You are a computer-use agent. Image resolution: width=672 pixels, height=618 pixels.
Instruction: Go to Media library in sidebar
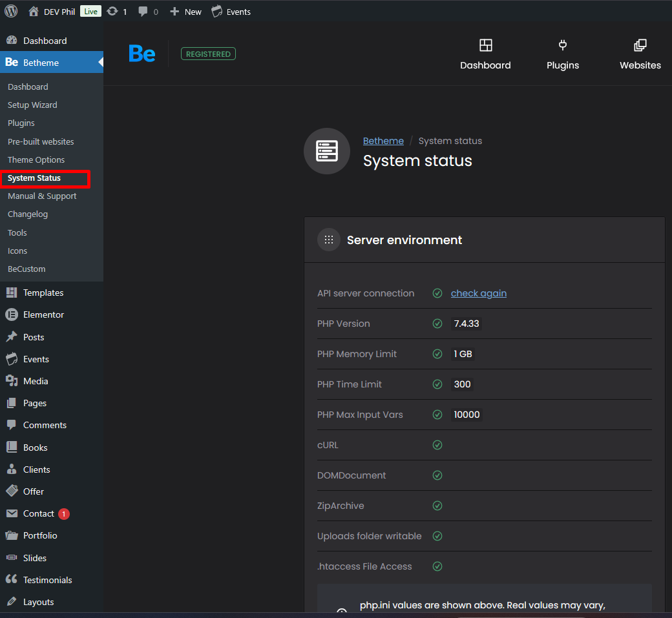[x=36, y=381]
